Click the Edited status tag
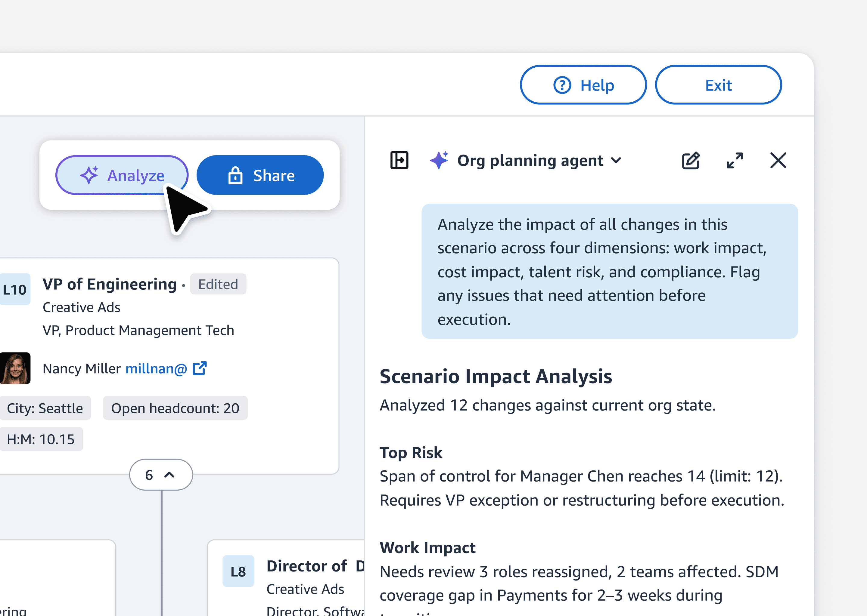 point(218,284)
